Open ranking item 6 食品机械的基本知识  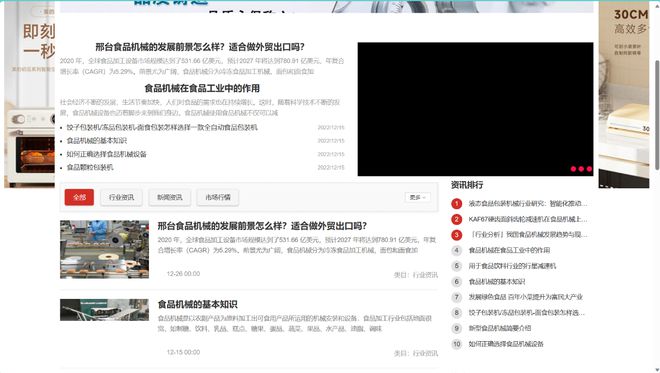(x=497, y=282)
